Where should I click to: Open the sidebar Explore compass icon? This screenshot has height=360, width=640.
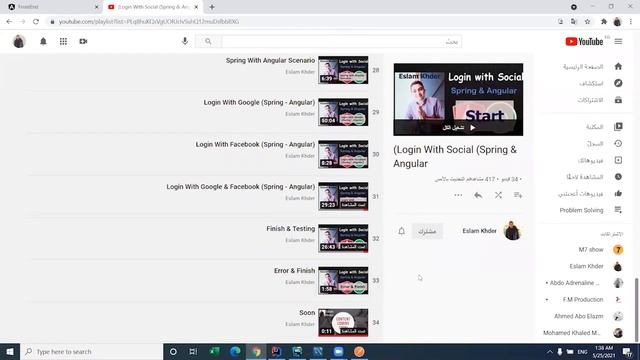pos(618,83)
